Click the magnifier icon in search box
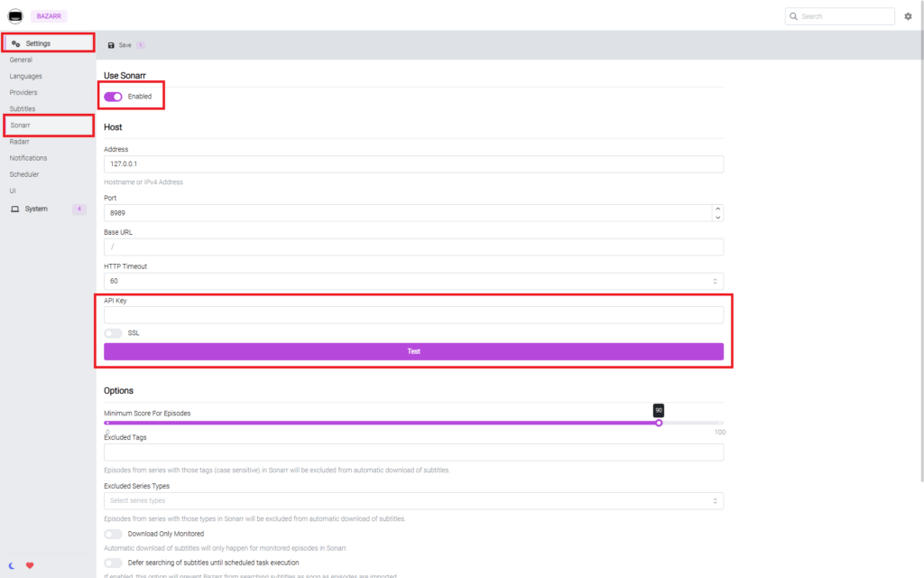Image resolution: width=924 pixels, height=578 pixels. [x=794, y=16]
